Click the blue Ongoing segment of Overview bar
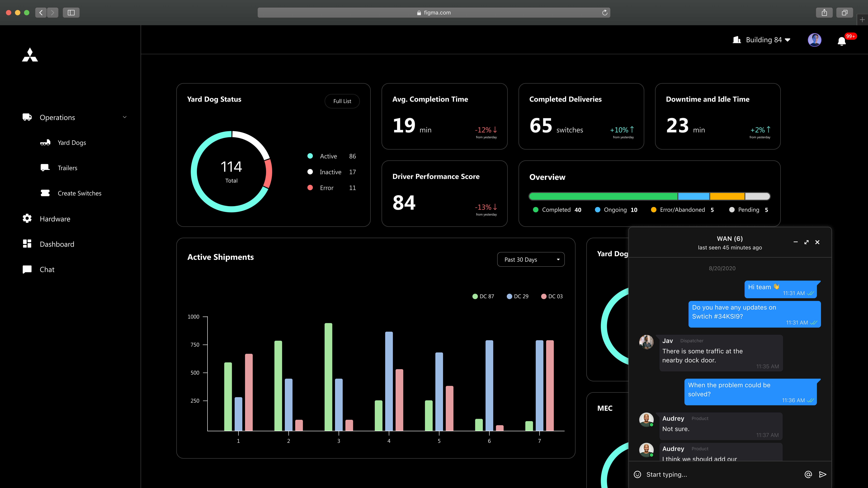The image size is (868, 488). pos(694,196)
